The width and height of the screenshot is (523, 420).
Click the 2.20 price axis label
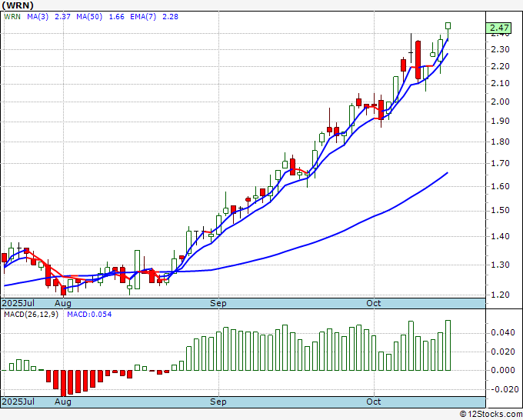point(501,66)
